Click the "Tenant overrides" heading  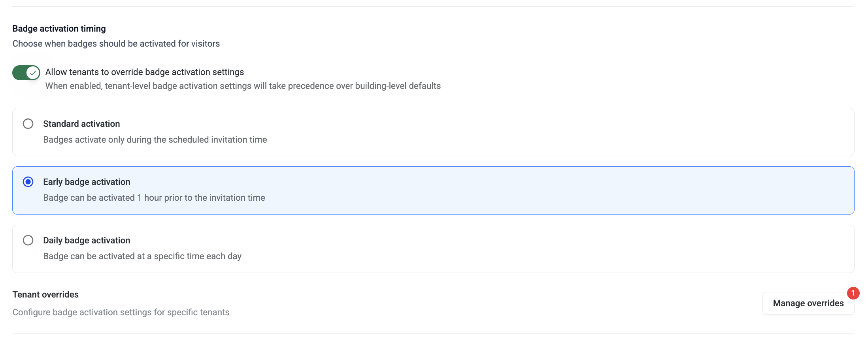point(45,294)
